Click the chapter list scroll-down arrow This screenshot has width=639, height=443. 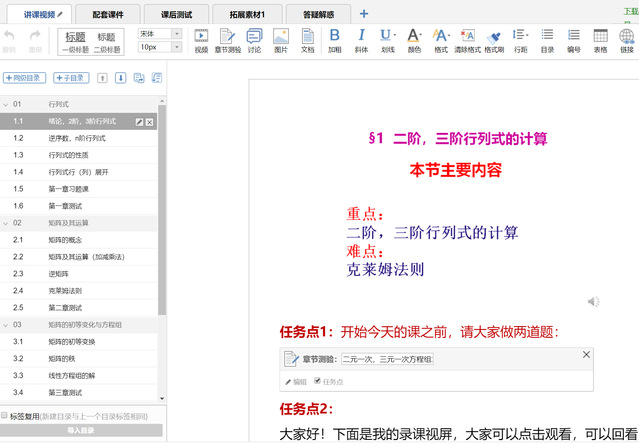tap(162, 399)
